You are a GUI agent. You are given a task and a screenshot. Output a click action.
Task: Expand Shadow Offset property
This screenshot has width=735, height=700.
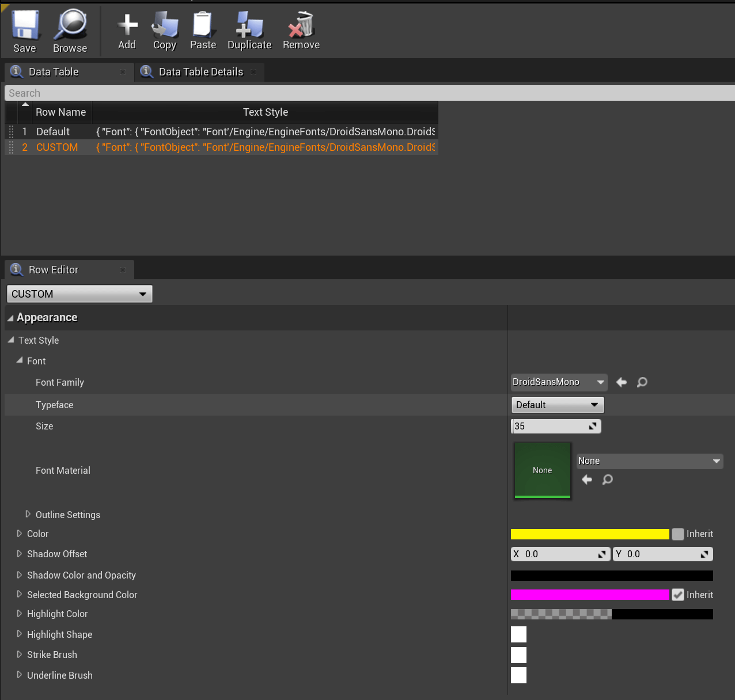19,554
